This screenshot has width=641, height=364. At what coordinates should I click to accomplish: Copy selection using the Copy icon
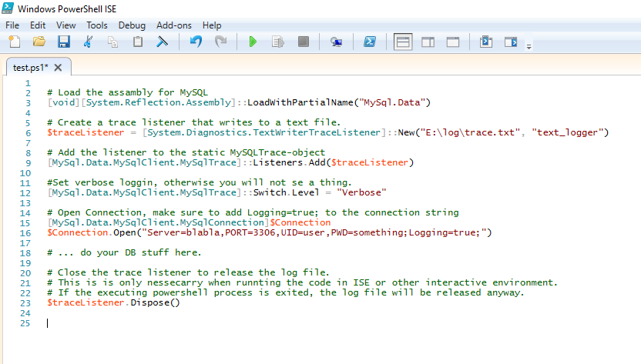coord(112,42)
